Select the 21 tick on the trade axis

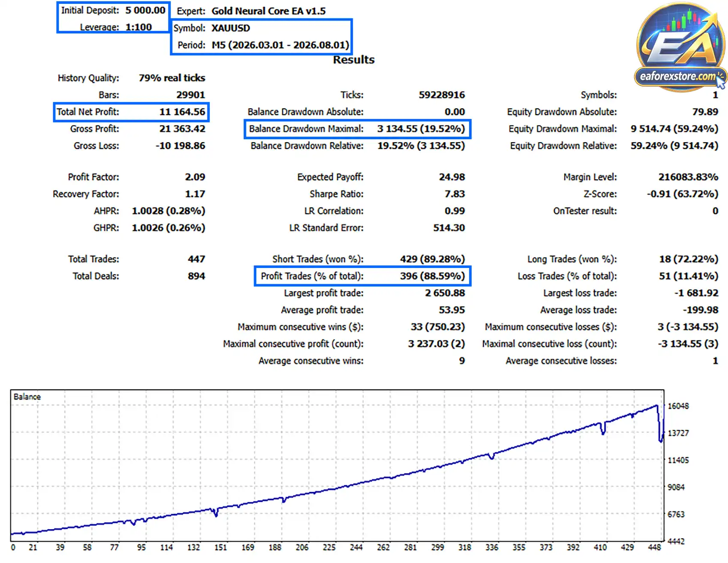click(33, 547)
